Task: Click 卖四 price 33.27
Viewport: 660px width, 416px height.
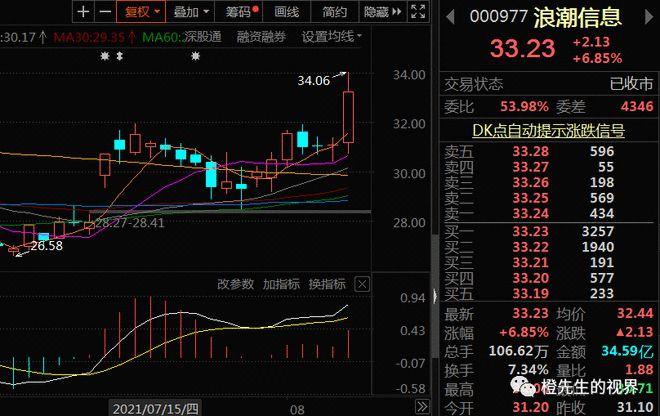Action: 530,167
